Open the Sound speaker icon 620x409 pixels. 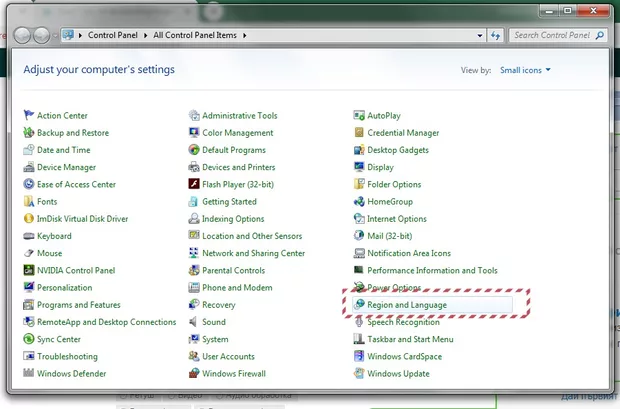click(194, 323)
